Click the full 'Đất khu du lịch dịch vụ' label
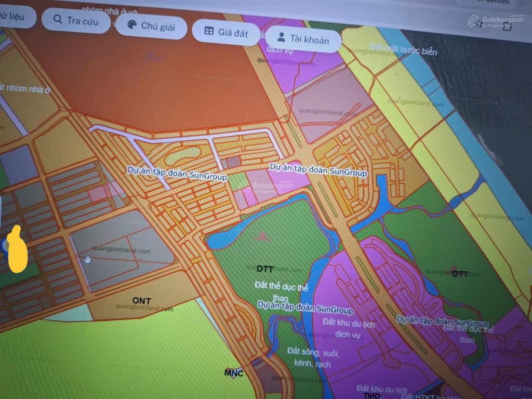Viewport: 532px width, 399px height. 349,328
